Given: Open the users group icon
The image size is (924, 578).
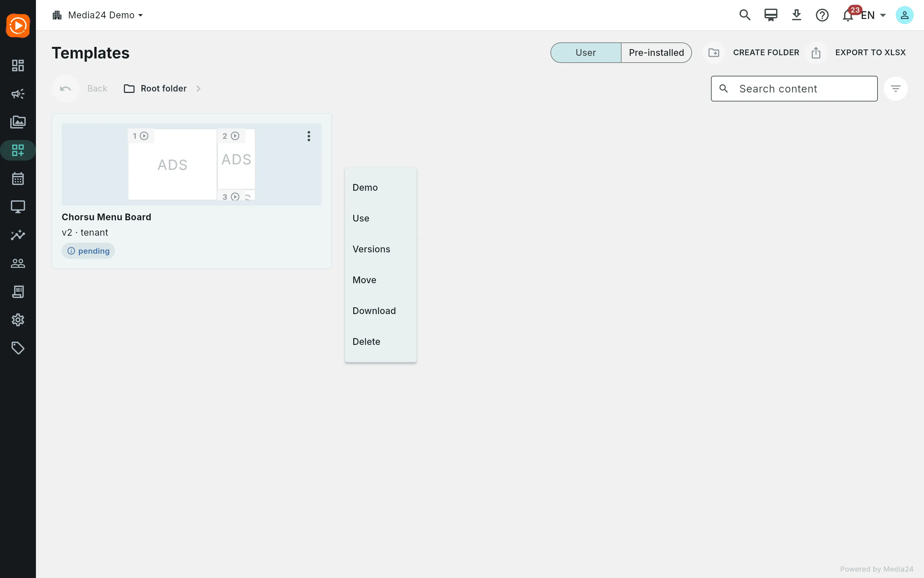Looking at the screenshot, I should click(x=18, y=263).
